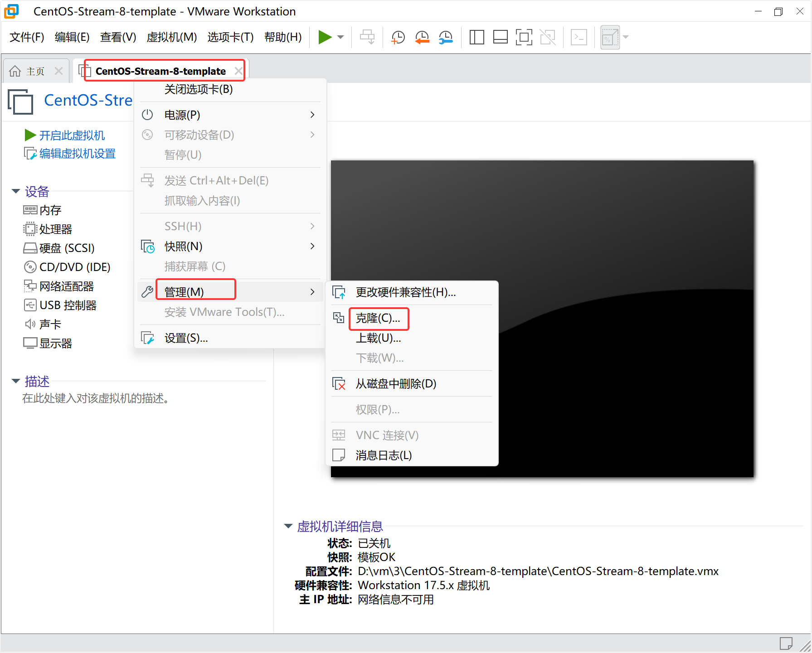Take a snapshot using the clock-plus toolbar icon
Viewport: 812px width, 653px height.
[x=398, y=37]
